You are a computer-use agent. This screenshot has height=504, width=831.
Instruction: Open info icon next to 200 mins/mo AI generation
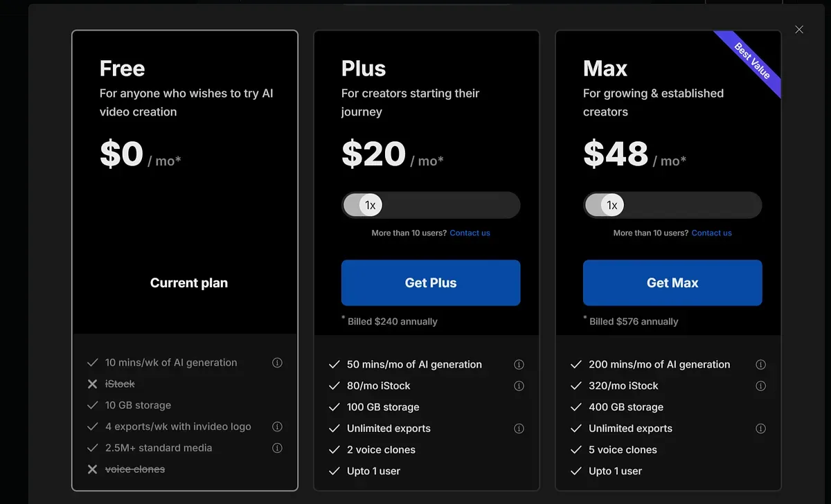click(x=760, y=365)
